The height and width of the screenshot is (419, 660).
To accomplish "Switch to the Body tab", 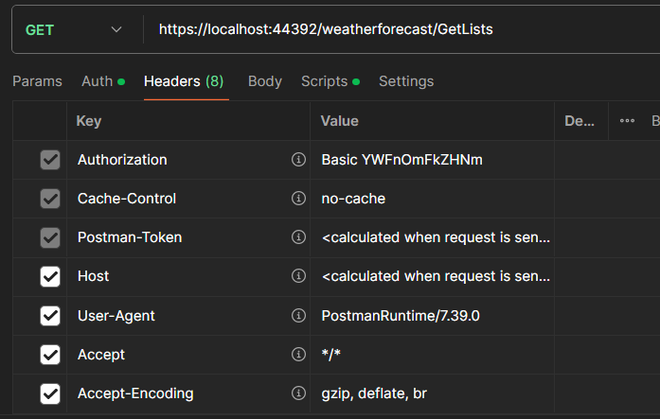I will pyautogui.click(x=265, y=82).
